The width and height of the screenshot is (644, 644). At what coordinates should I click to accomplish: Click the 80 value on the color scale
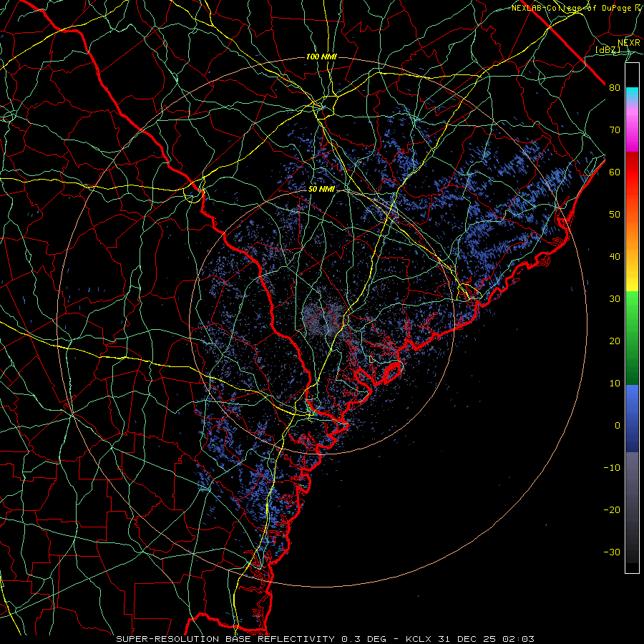point(615,88)
